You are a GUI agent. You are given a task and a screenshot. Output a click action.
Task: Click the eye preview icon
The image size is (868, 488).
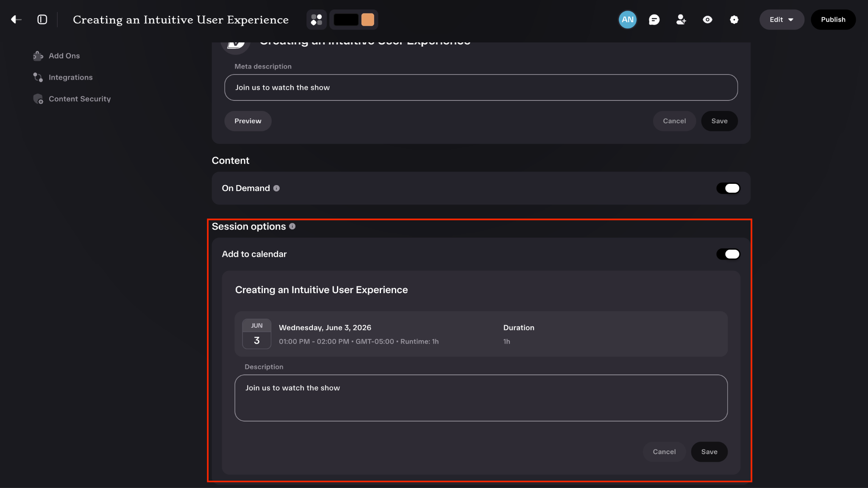(x=707, y=19)
